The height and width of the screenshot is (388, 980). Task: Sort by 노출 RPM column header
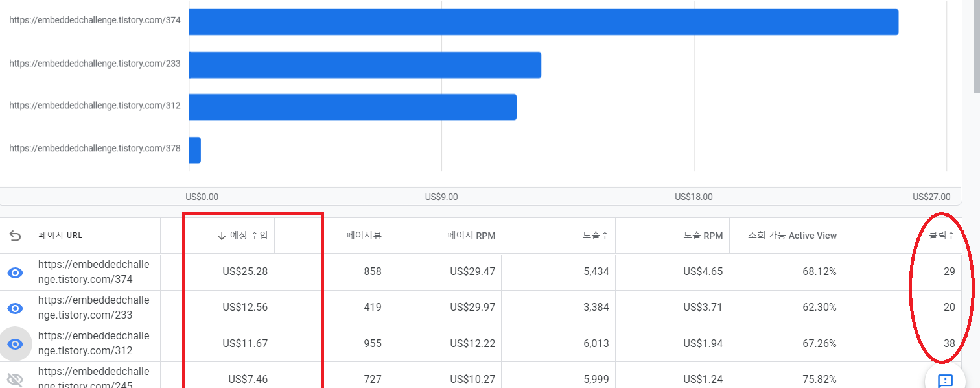703,236
